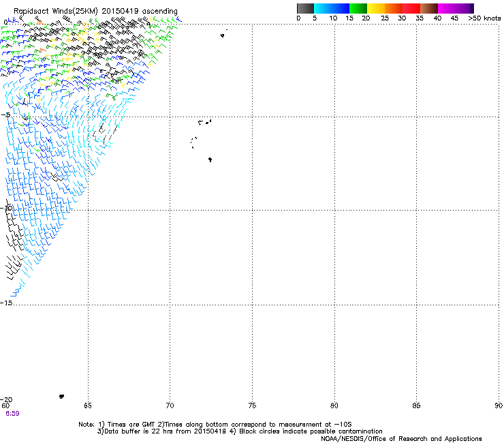Click latitude label '-20' on left axis
The height and width of the screenshot is (443, 504).
(x=6, y=399)
